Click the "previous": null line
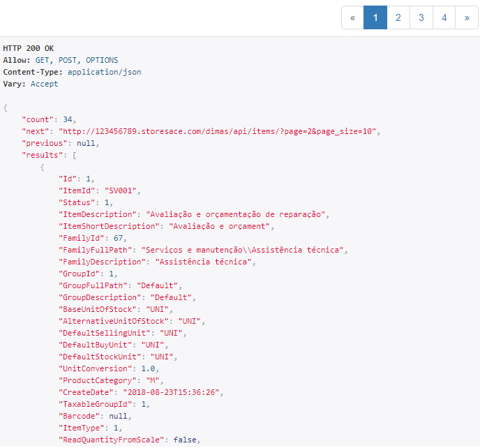Viewport: 480px width, 448px height. click(60, 143)
